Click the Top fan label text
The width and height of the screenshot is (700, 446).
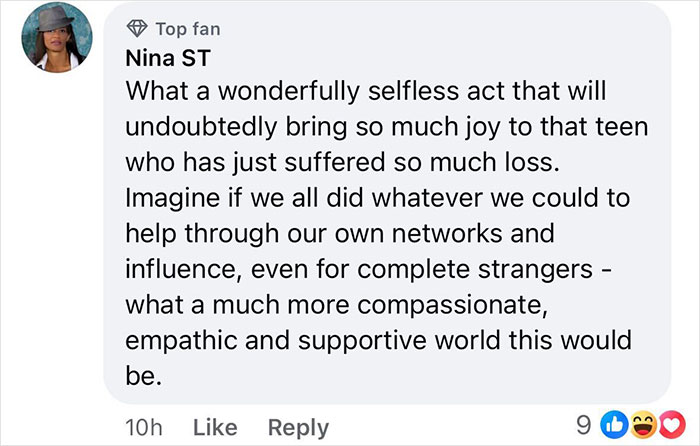point(185,27)
